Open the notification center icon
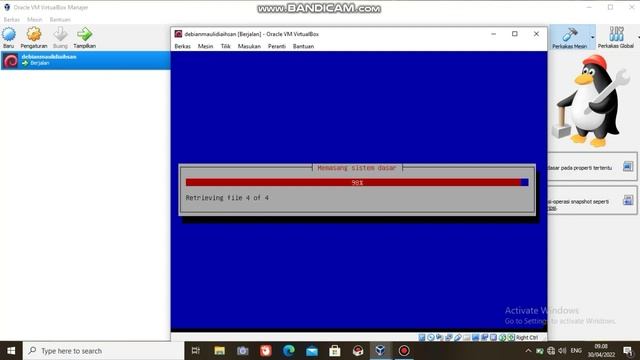 [628, 351]
